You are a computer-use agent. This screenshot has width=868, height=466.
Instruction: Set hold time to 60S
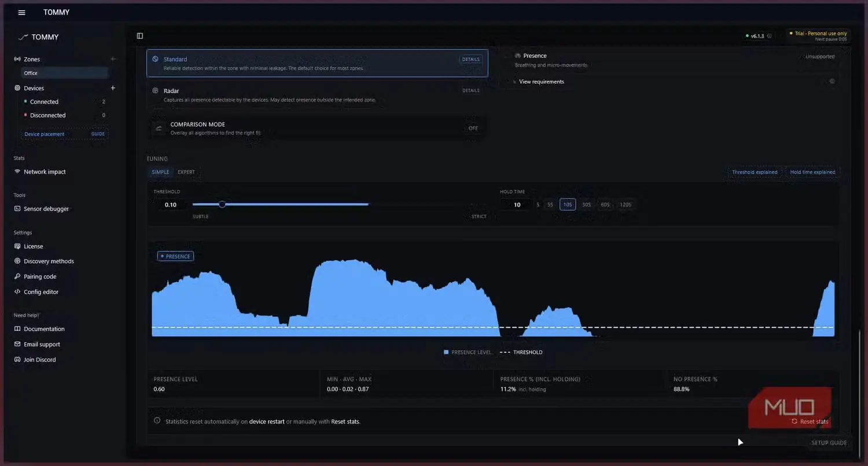point(605,205)
